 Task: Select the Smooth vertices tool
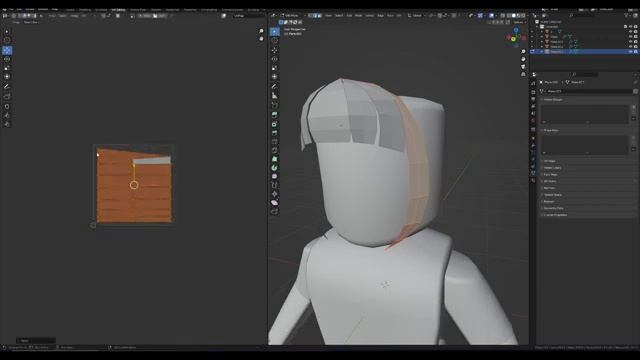(275, 176)
